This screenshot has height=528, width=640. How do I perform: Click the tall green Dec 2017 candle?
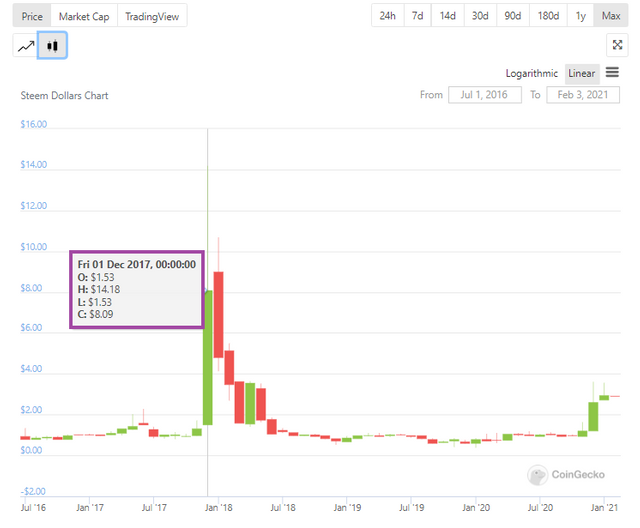point(207,358)
